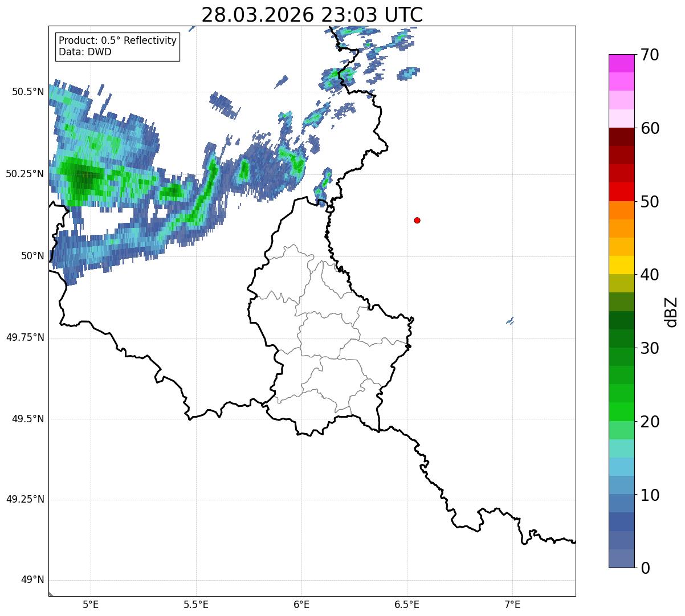Click the 60 dBZ colorbar label
This screenshot has height=616, width=685.
650,128
